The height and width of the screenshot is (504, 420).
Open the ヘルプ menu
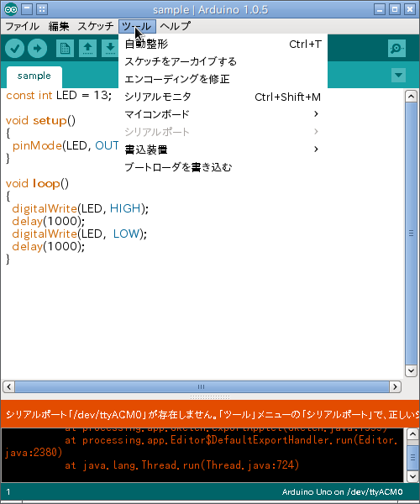175,26
